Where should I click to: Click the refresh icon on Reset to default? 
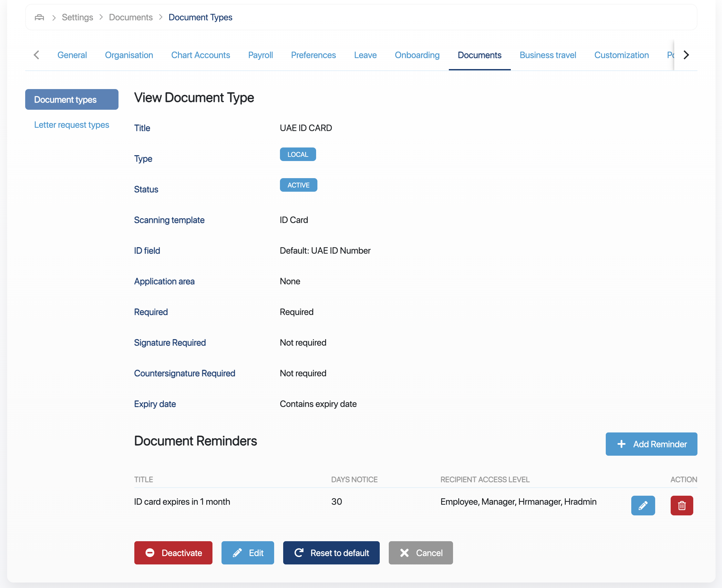[x=298, y=553]
